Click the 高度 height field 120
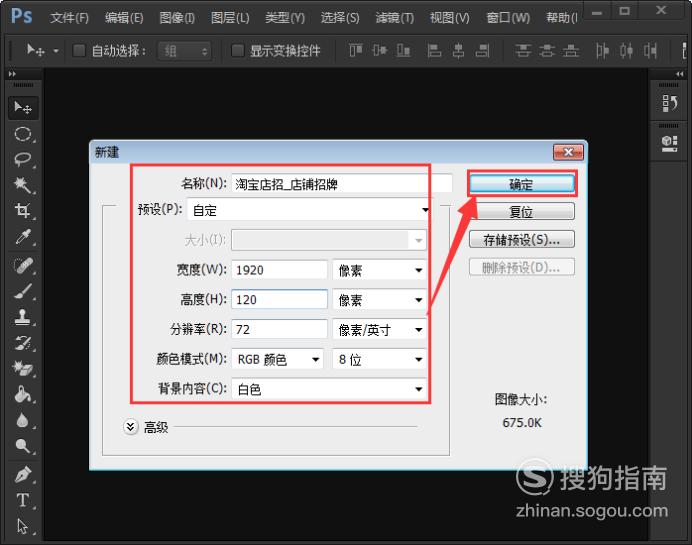 (279, 300)
